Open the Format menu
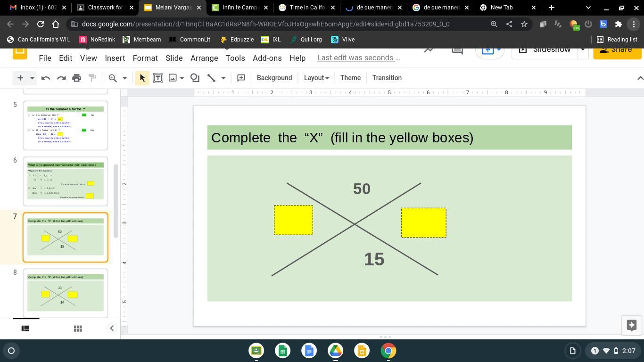Screen dimensions: 644x362 pos(145,58)
